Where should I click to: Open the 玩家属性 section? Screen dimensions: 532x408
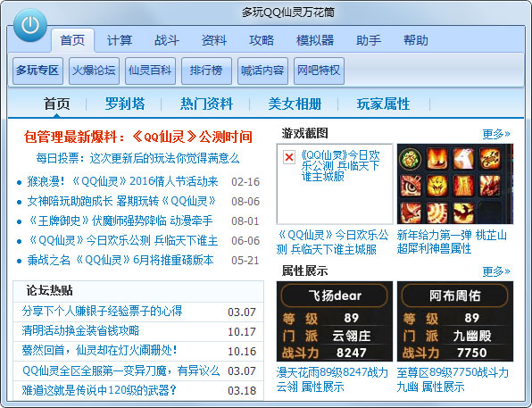(384, 104)
